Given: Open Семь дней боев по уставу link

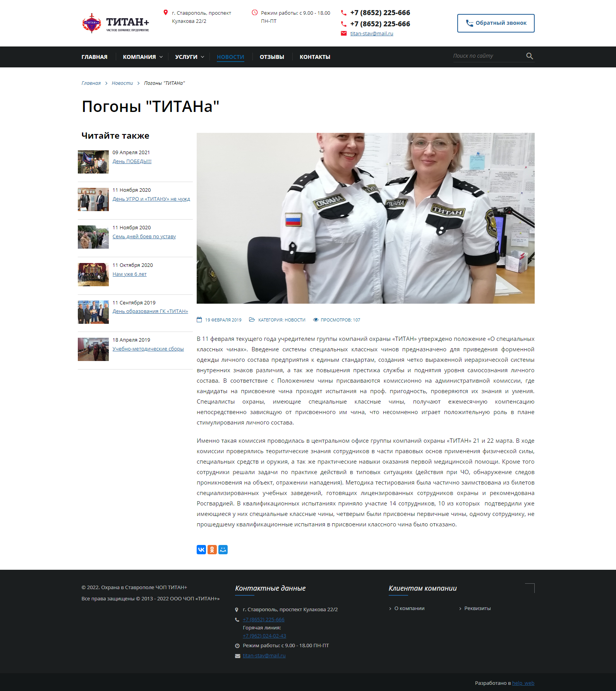Looking at the screenshot, I should point(144,237).
